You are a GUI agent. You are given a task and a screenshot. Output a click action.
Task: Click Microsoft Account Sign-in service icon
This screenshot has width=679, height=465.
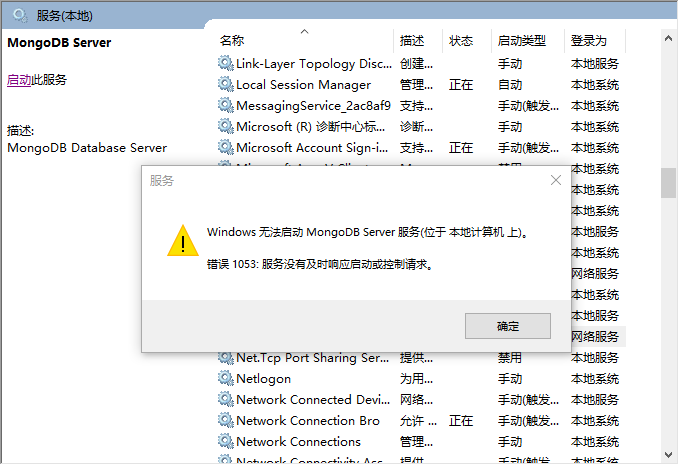point(226,147)
